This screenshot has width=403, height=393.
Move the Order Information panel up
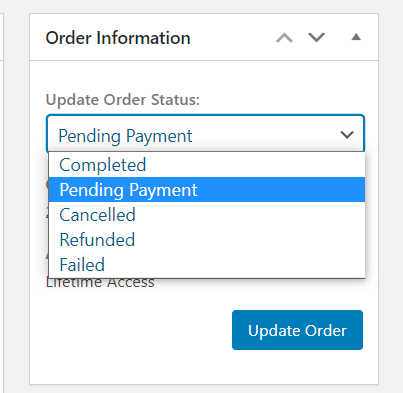[284, 38]
